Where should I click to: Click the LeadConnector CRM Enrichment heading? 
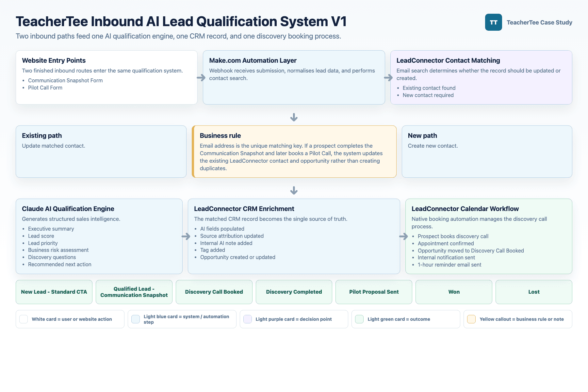pos(244,209)
